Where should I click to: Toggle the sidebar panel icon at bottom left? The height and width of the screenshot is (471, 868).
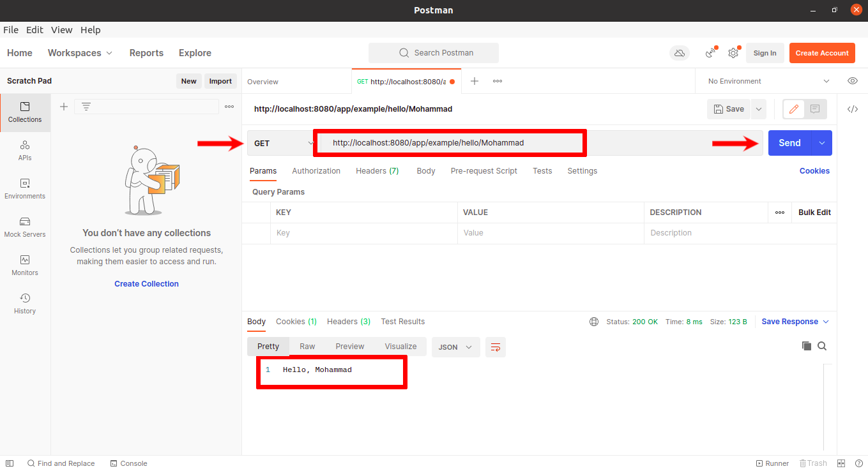pos(10,463)
